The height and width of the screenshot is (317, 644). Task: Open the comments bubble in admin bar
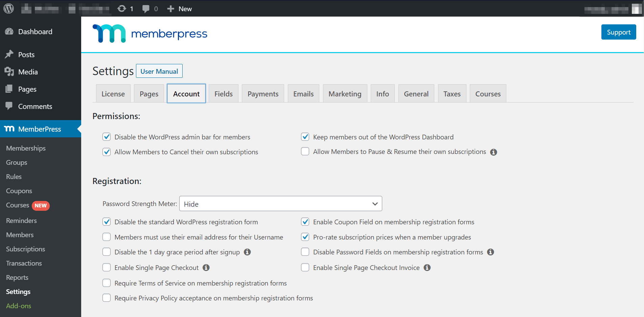coord(146,9)
